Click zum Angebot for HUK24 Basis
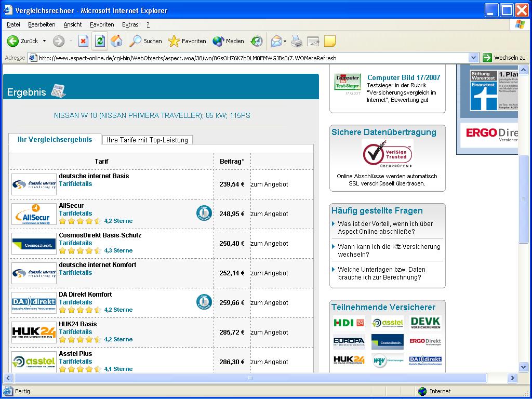The image size is (532, 399). click(x=270, y=332)
